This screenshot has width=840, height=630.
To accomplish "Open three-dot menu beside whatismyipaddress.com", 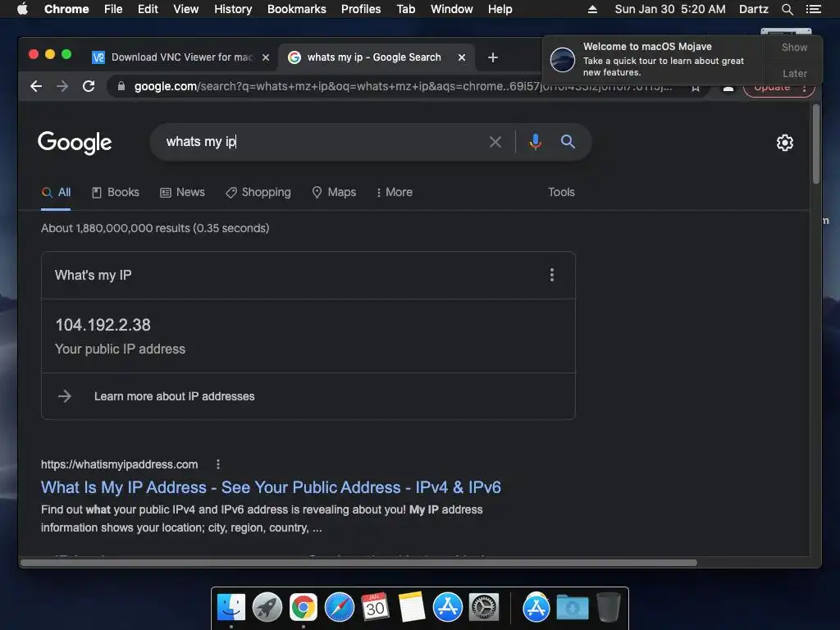I will tap(218, 464).
